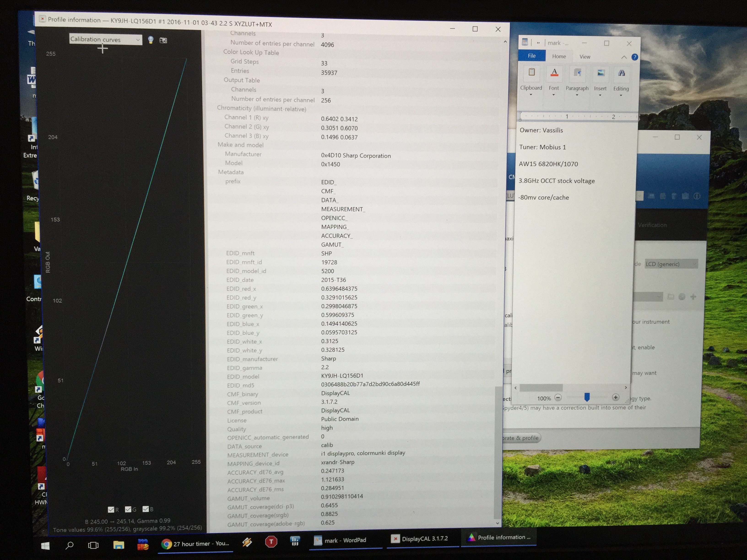Click the folder icon in DisplayCAL window
Screen dimensions: 747x560
[x=671, y=297]
